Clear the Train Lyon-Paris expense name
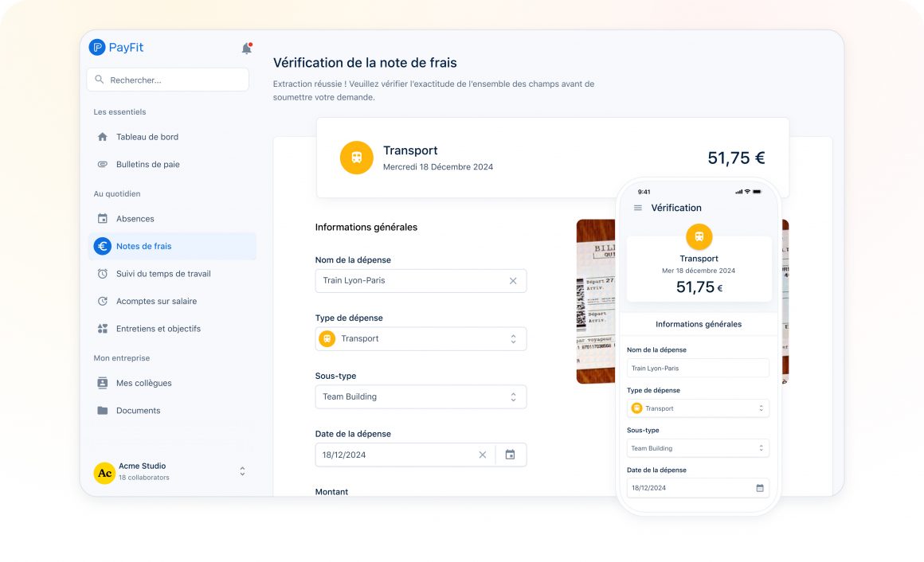Image resolution: width=924 pixels, height=562 pixels. click(x=513, y=281)
